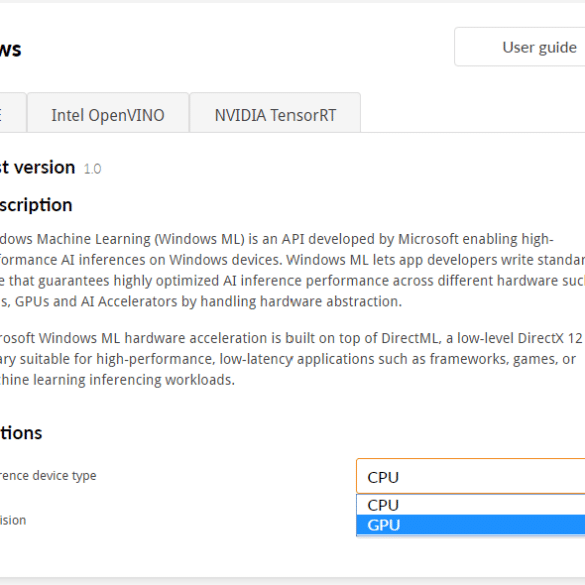This screenshot has height=585, width=585.
Task: Click the page title heading ending in 'ws'
Action: point(10,49)
